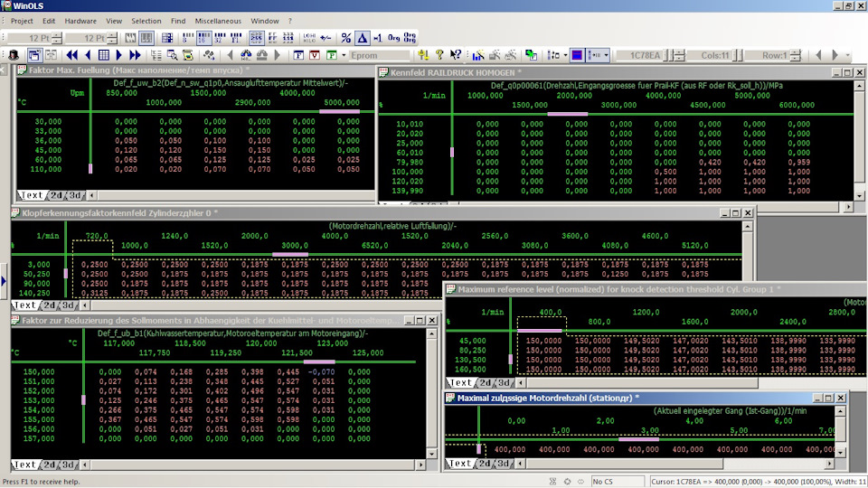Image resolution: width=868 pixels, height=488 pixels.
Task: Click the percent display toolbar icon
Action: coord(345,38)
